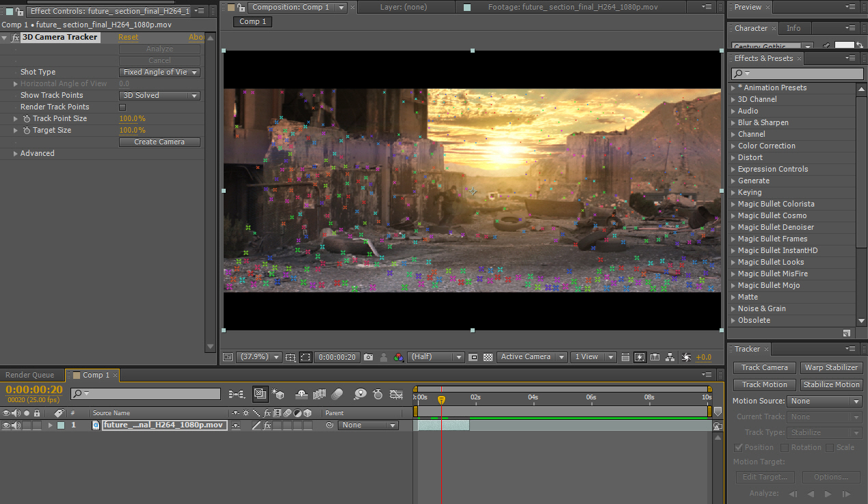Enable the Render Track Points checkbox
This screenshot has width=868, height=504.
[x=122, y=107]
